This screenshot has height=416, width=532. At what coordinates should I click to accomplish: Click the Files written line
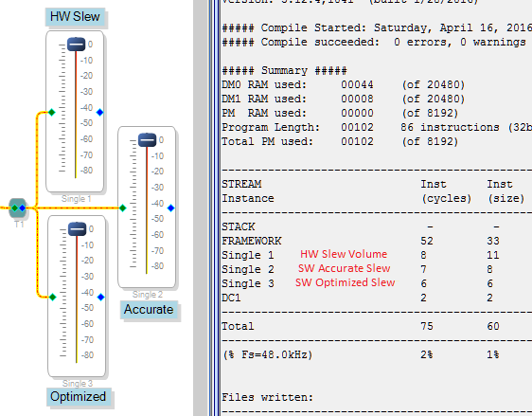[x=267, y=397]
